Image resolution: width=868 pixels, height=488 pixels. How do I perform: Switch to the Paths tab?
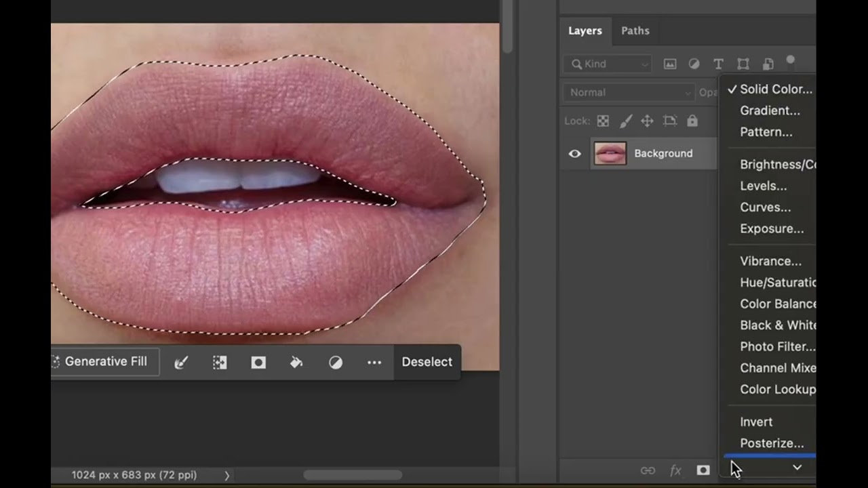[x=635, y=30]
